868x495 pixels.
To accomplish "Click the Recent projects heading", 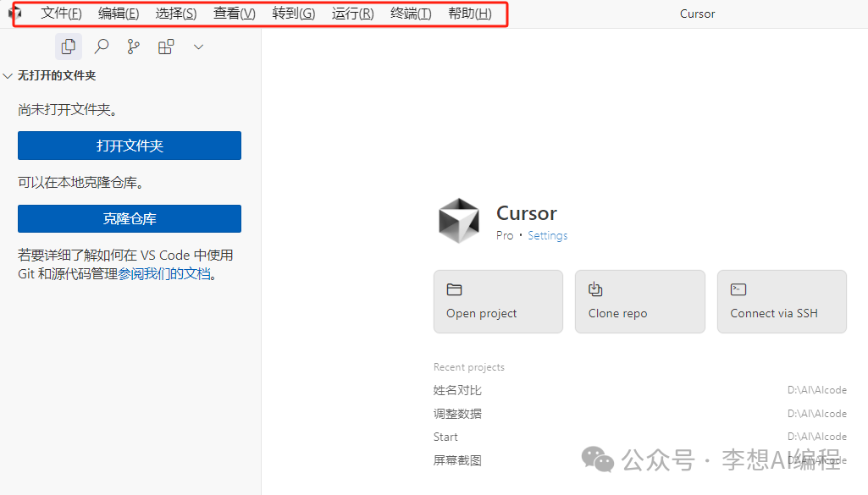I will click(x=469, y=367).
